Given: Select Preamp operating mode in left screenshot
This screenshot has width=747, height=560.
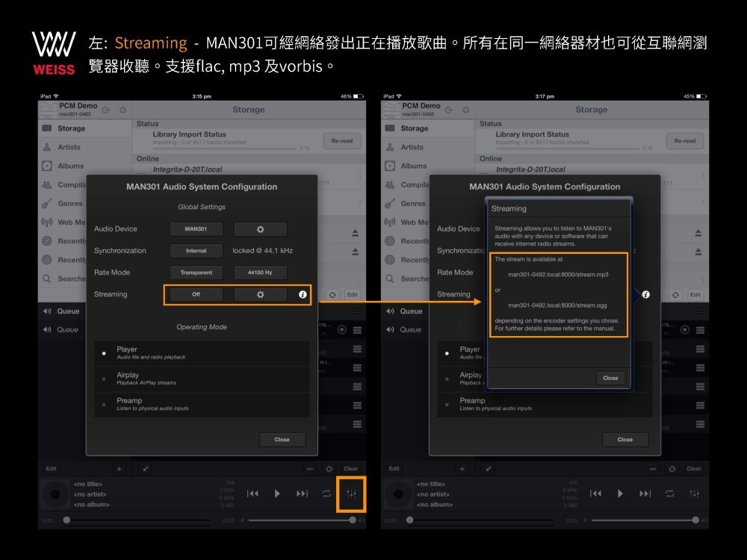Looking at the screenshot, I should tap(202, 405).
